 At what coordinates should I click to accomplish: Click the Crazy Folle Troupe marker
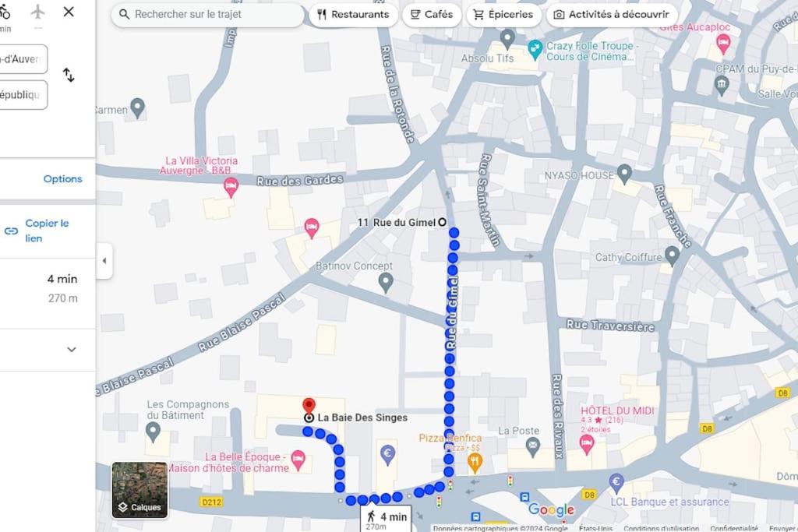(535, 50)
